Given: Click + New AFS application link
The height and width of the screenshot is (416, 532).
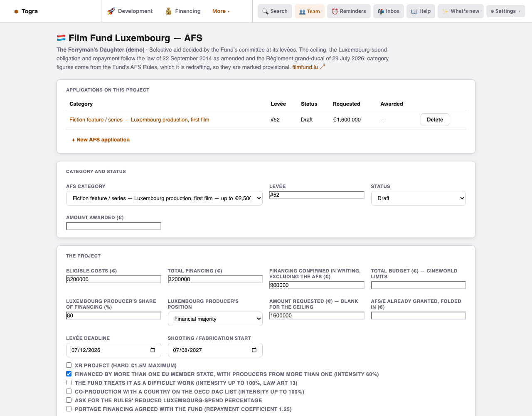Looking at the screenshot, I should pos(101,140).
